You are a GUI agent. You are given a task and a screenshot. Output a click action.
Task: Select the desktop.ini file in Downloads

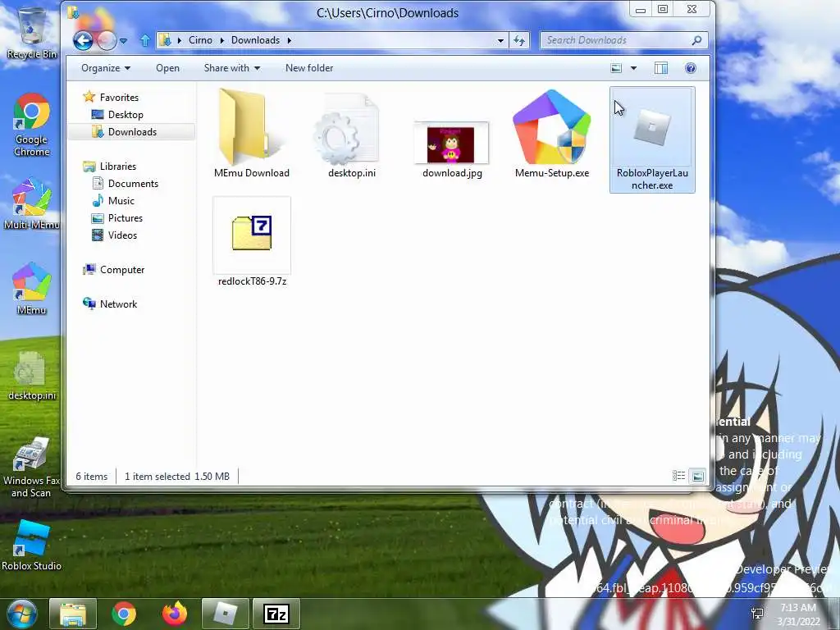[x=351, y=134]
